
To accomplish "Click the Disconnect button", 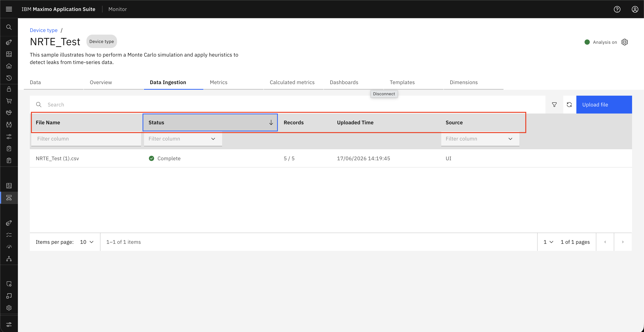I will [x=384, y=94].
